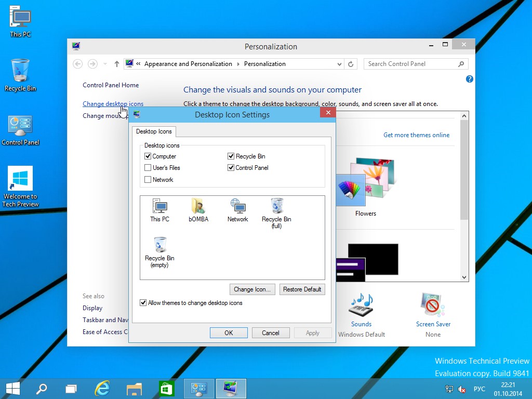Open muted volume tray icon
This screenshot has height=399, width=532.
pyautogui.click(x=462, y=389)
